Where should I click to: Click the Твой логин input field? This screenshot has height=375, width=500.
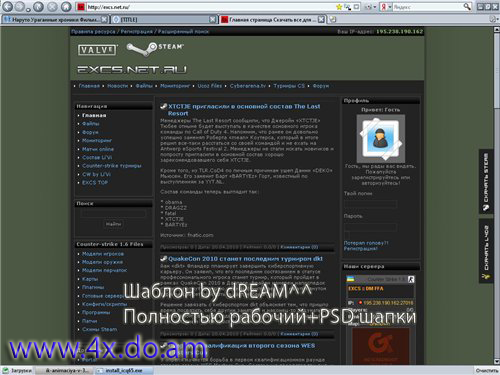coord(371,203)
